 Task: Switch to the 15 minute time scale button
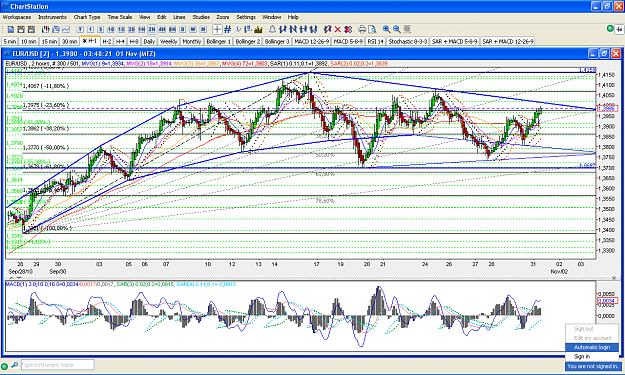click(121, 29)
